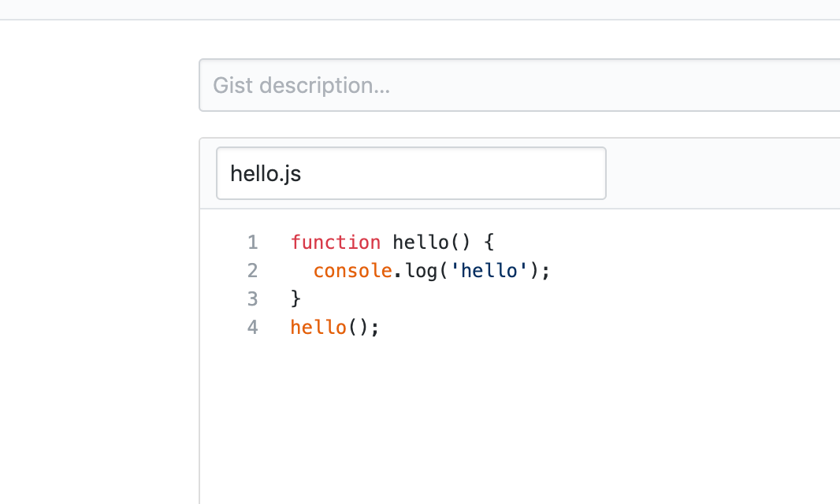Image resolution: width=840 pixels, height=504 pixels.
Task: Click line number 3 in the gutter
Action: 252,298
